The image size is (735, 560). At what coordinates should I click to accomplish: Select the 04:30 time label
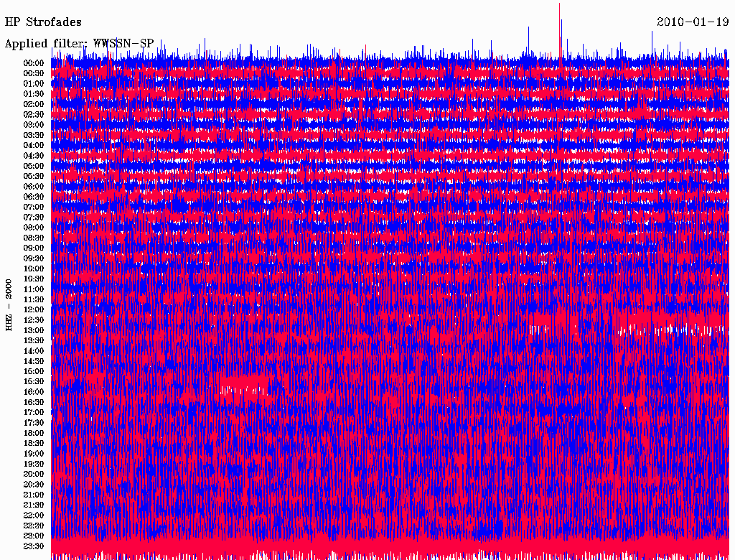34,156
